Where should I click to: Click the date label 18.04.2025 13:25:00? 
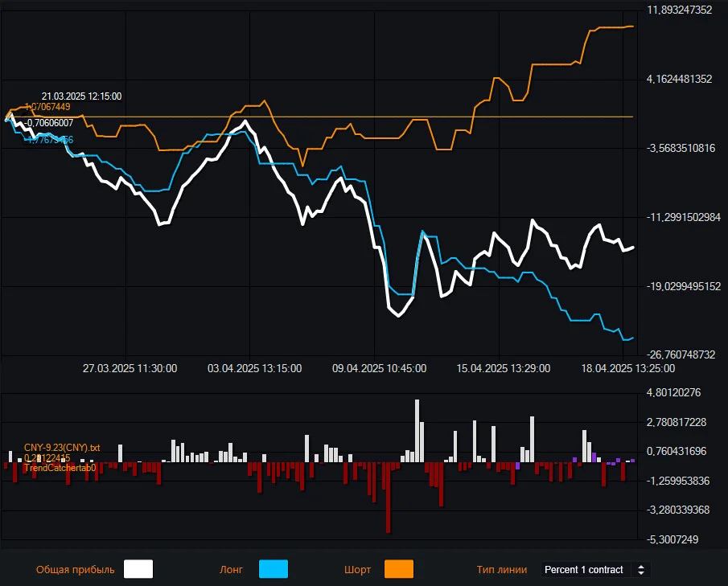point(628,368)
